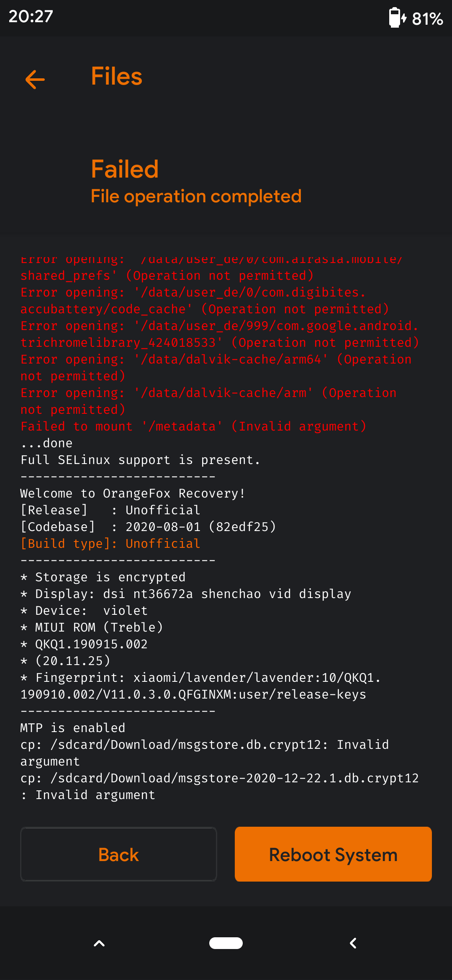This screenshot has height=980, width=452.
Task: Tap the 'MTP is enabled' log line
Action: 73,728
